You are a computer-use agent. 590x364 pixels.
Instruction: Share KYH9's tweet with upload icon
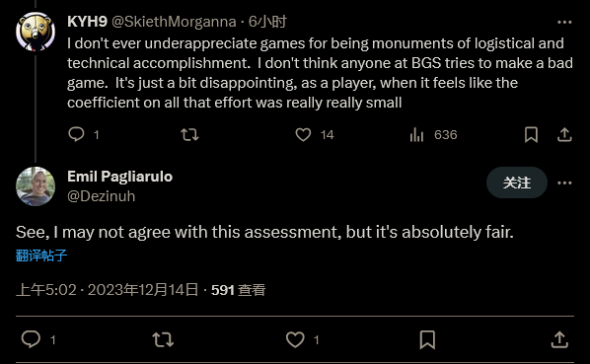click(x=564, y=134)
